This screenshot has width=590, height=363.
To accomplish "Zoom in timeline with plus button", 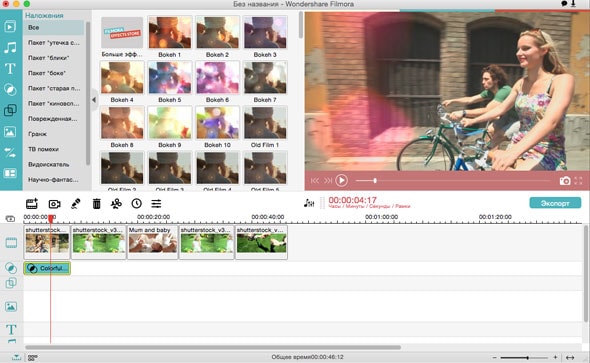I will pyautogui.click(x=555, y=357).
